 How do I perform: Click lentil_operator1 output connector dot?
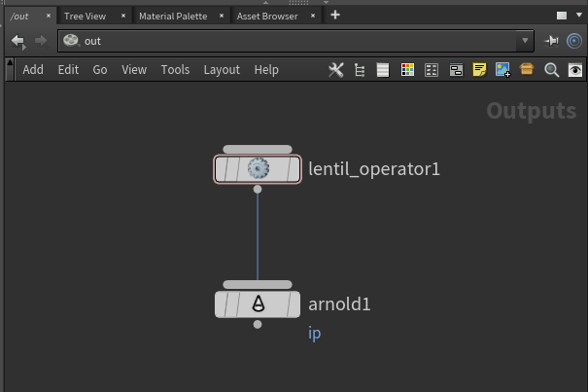[x=258, y=190]
